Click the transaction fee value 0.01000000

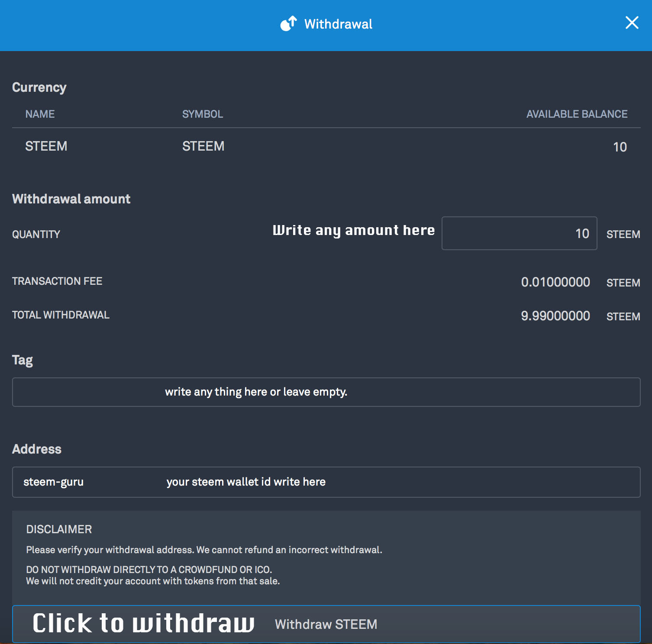(x=555, y=282)
